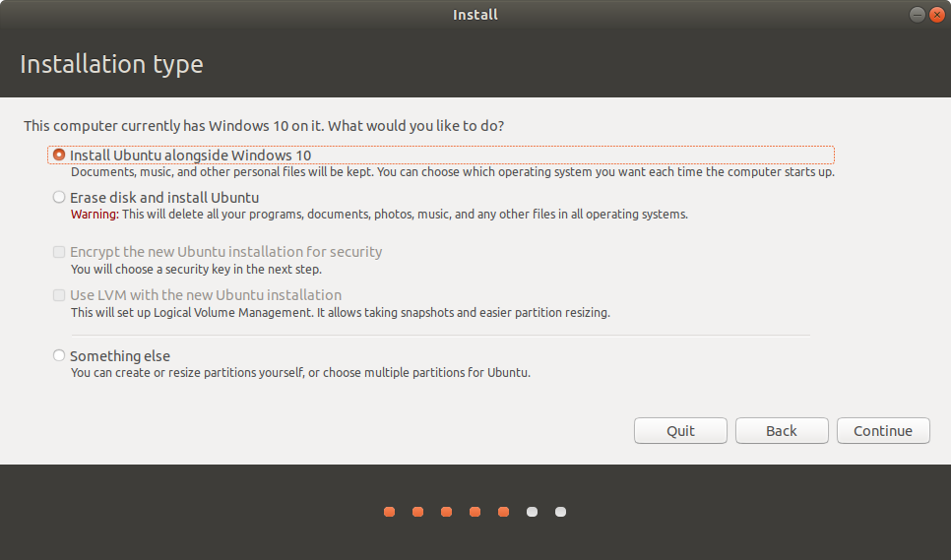Click the 'Installation type' heading

(111, 64)
